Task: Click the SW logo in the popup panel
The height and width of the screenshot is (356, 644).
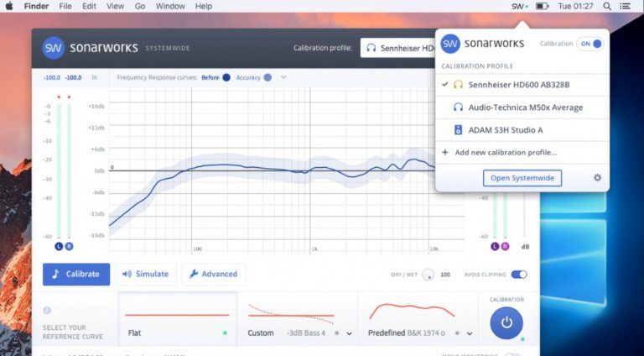Action: point(450,44)
